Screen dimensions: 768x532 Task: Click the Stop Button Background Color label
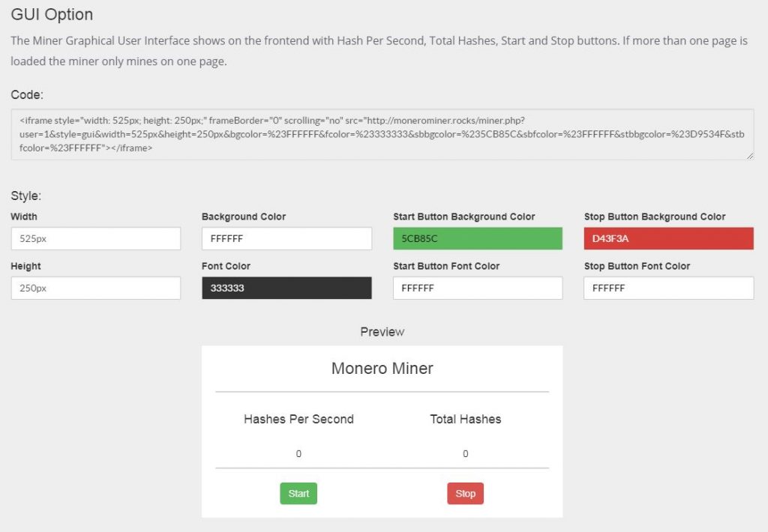655,217
